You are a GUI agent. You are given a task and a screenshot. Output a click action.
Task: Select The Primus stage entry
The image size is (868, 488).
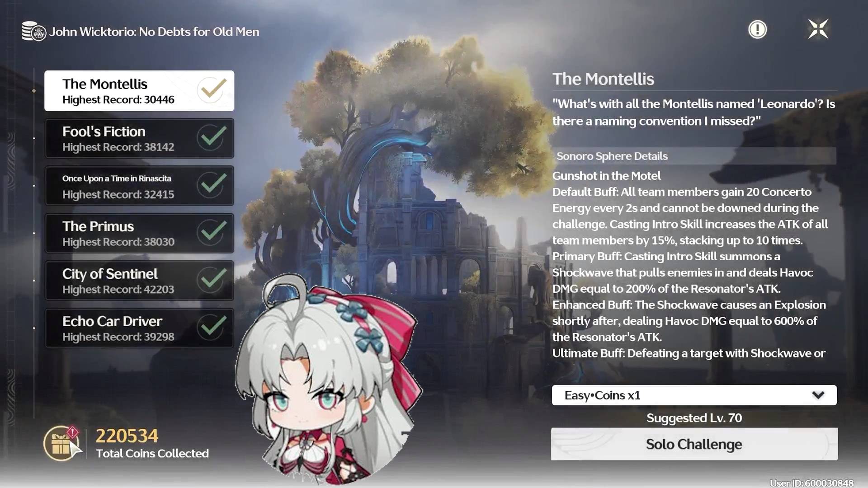point(139,233)
